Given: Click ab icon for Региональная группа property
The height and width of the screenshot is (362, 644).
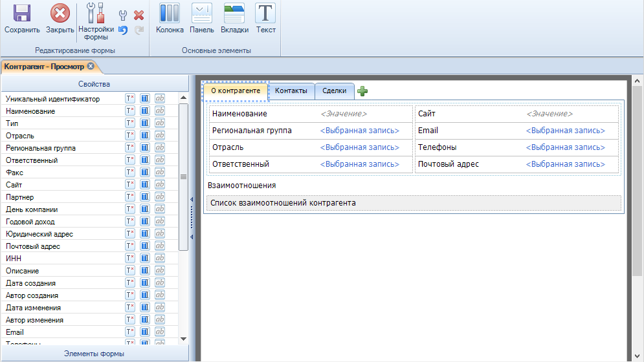Looking at the screenshot, I should tap(160, 148).
